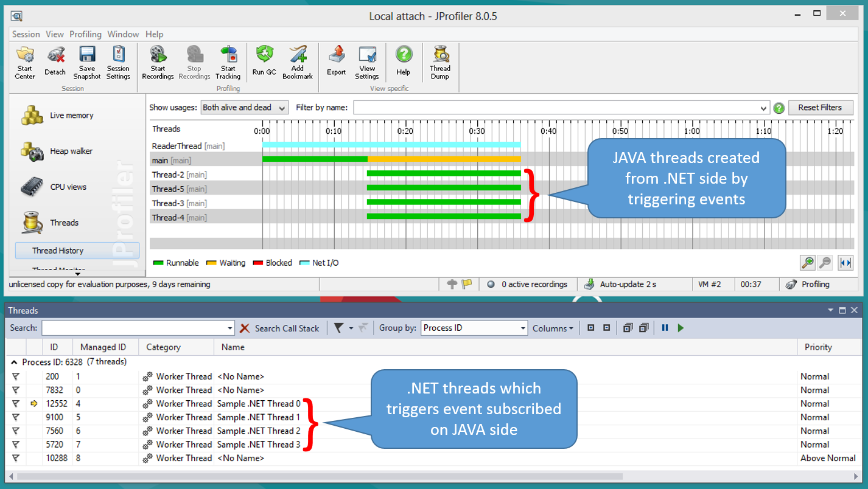The width and height of the screenshot is (868, 489).
Task: Toggle the flag on thread ID 200
Action: click(x=16, y=376)
